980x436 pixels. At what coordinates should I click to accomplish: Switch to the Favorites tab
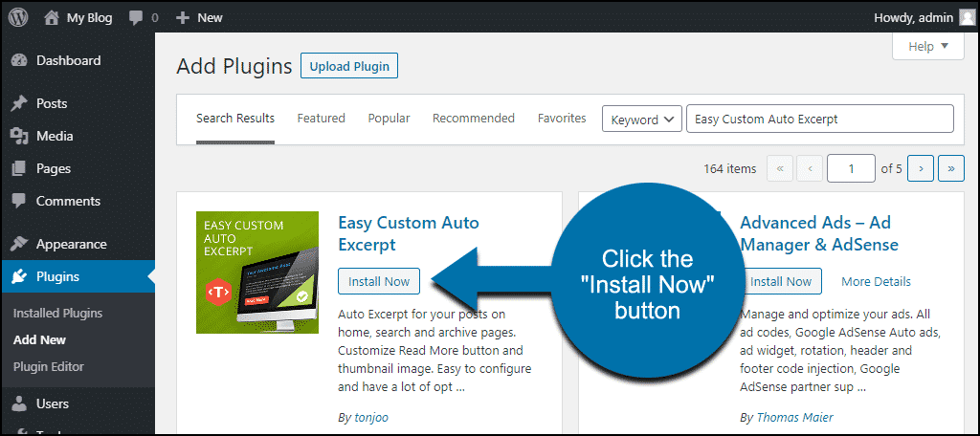(562, 118)
